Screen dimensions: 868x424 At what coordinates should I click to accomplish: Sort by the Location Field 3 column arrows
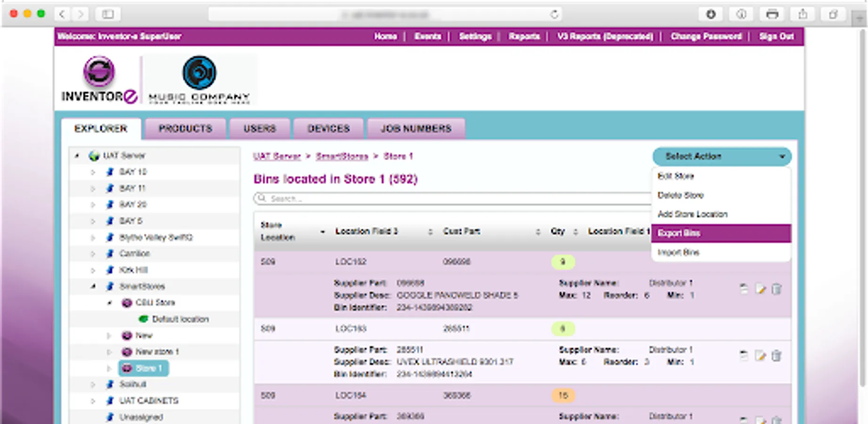click(430, 232)
